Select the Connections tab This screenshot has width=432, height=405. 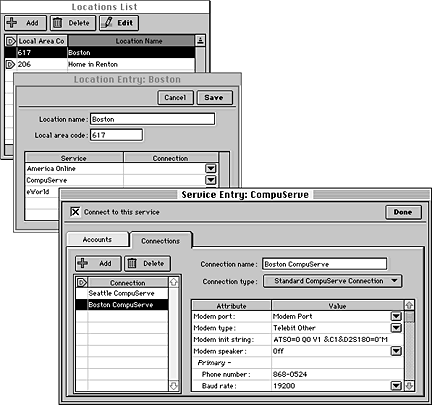[161, 241]
